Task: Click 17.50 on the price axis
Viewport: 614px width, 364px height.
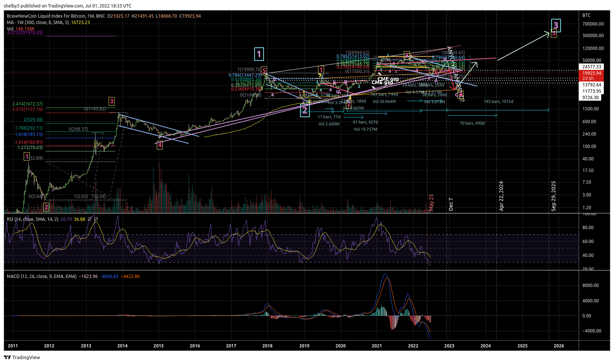Action: pos(588,171)
